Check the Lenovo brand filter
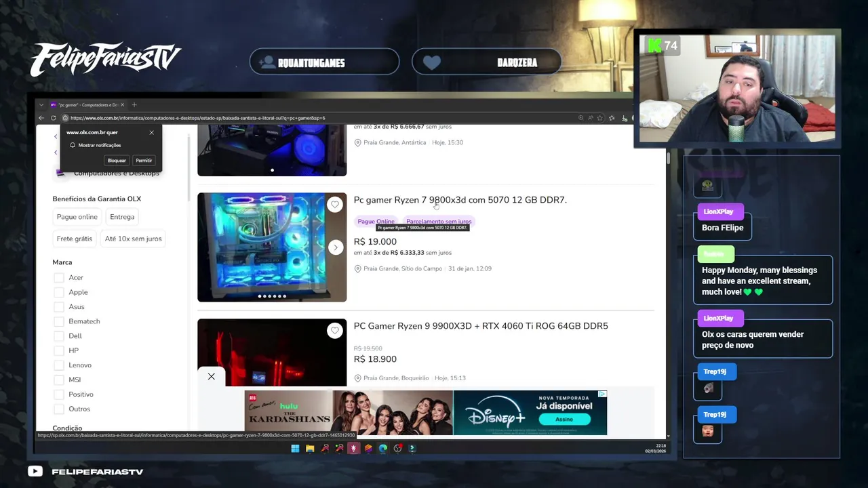This screenshot has width=868, height=488. 59,365
